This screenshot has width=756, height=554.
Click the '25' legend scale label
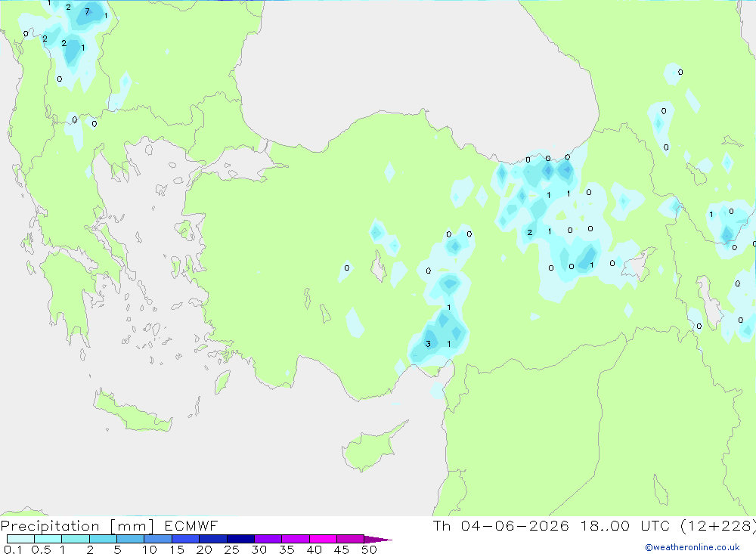click(231, 549)
